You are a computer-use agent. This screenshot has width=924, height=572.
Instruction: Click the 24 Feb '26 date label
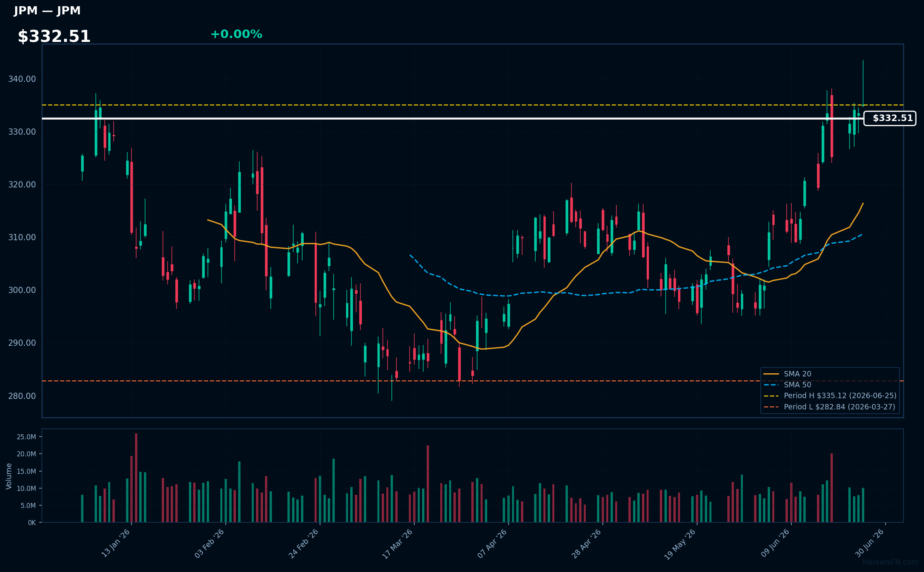(x=304, y=543)
